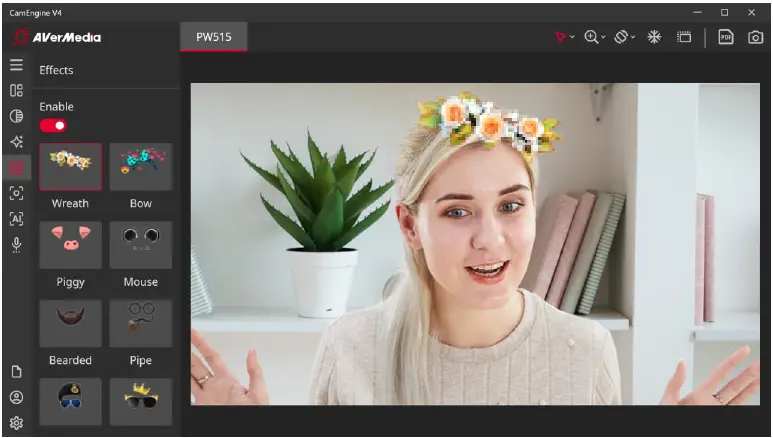773x438 pixels.
Task: Select the Bow effect thumbnail
Action: (141, 167)
